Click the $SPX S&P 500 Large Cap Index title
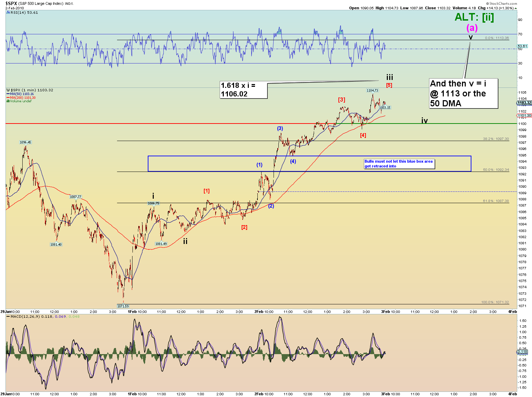This screenshot has height=397, width=532. (39, 3)
